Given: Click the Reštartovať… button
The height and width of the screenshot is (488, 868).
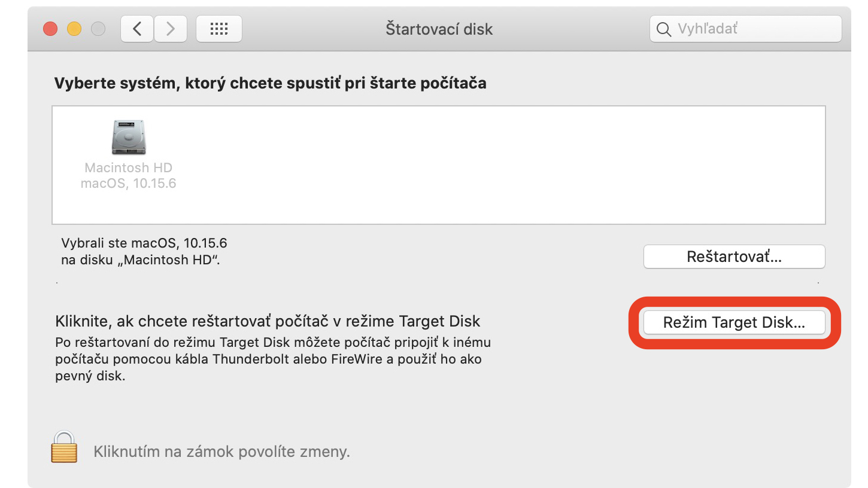Looking at the screenshot, I should point(735,257).
